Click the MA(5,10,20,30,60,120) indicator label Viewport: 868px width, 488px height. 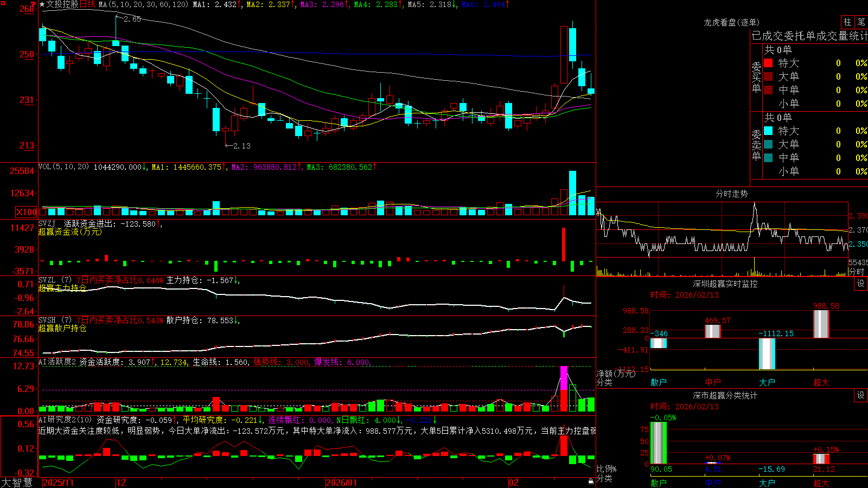[x=143, y=4]
